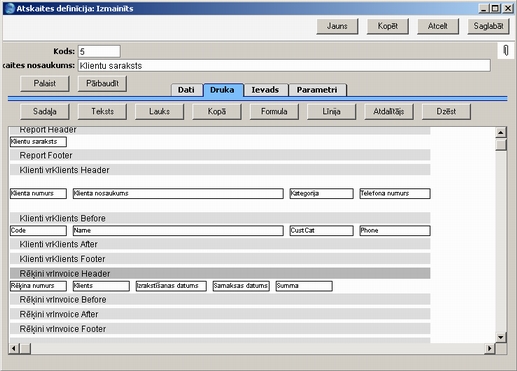This screenshot has width=517, height=371.
Task: Click the Atdalītājs button
Action: (389, 111)
